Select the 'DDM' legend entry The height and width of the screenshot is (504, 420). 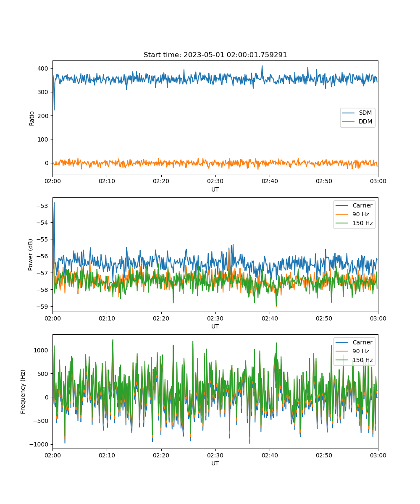pyautogui.click(x=365, y=122)
